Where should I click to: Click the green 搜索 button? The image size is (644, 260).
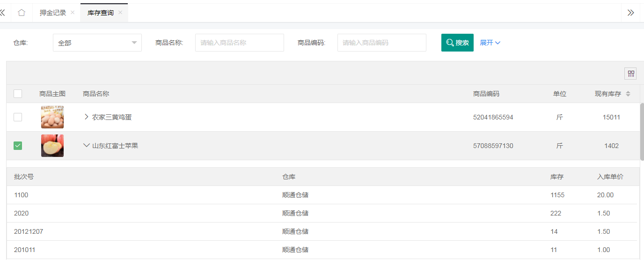457,43
